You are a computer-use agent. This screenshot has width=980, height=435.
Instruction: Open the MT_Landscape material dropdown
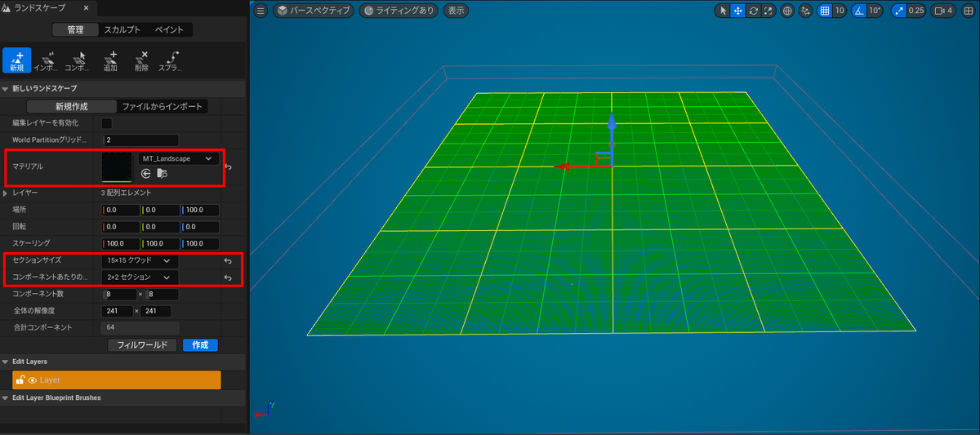pyautogui.click(x=178, y=158)
